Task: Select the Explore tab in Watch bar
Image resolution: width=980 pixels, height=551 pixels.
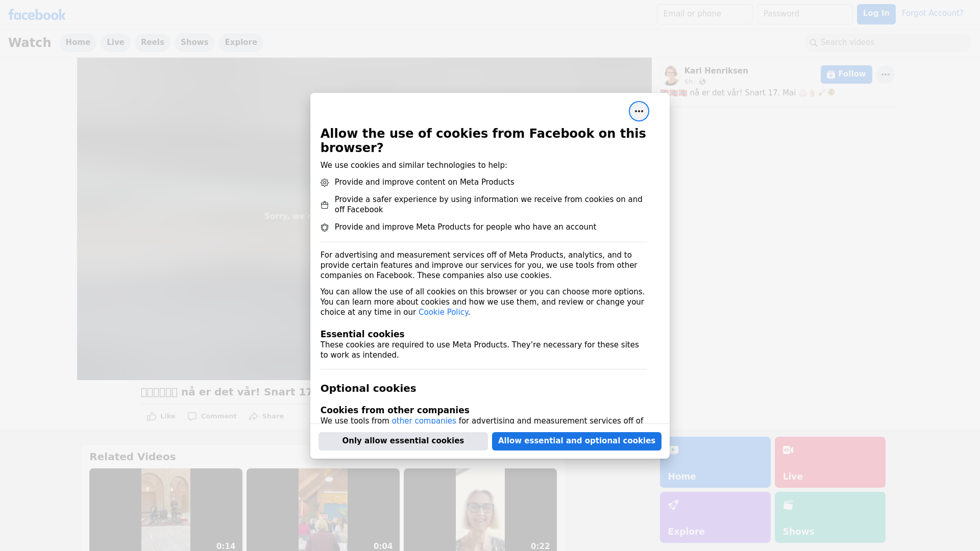Action: pos(240,42)
